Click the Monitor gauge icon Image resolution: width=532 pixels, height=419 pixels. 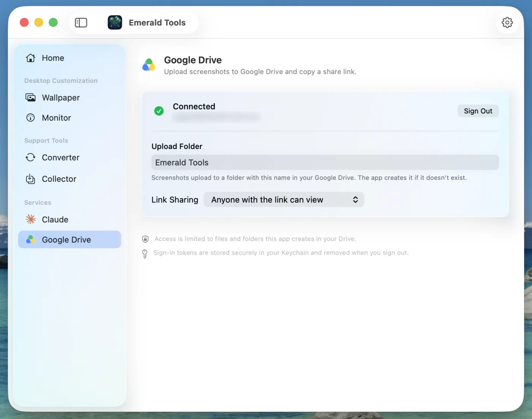click(31, 118)
